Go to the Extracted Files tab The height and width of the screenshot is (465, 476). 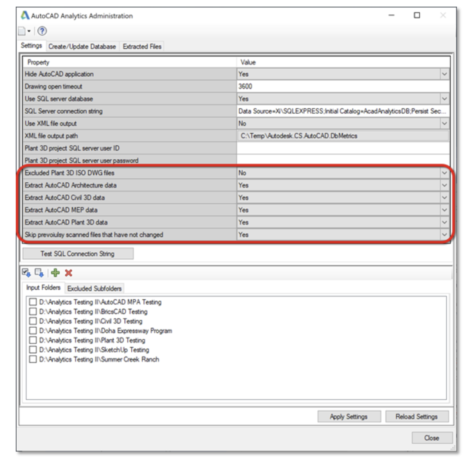click(x=142, y=46)
